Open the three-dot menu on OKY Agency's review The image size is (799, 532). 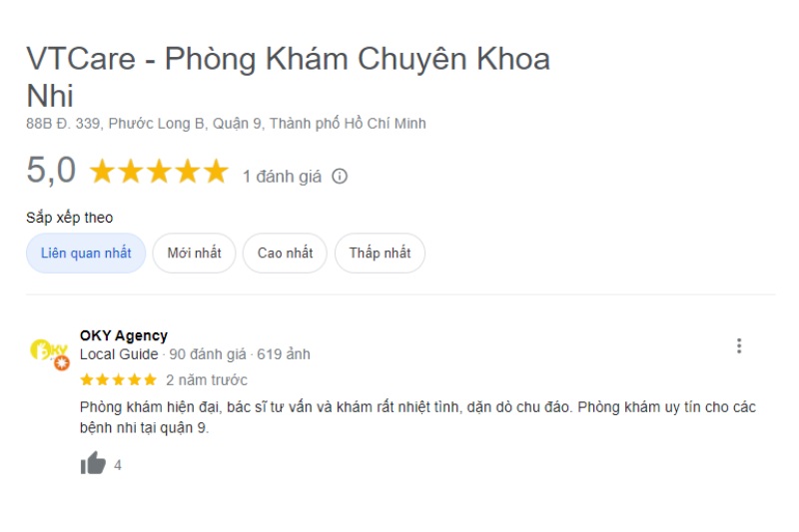pyautogui.click(x=739, y=345)
